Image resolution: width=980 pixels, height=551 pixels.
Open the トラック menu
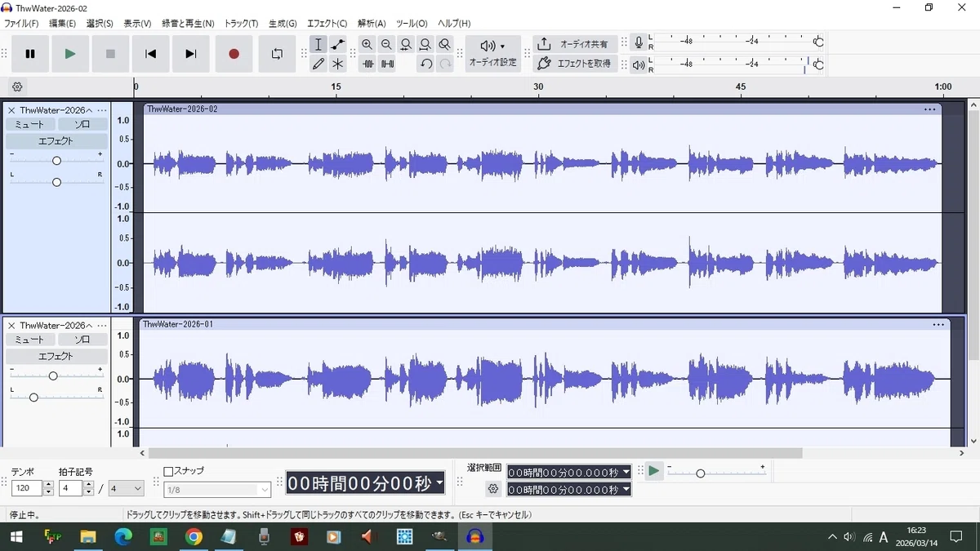coord(241,24)
